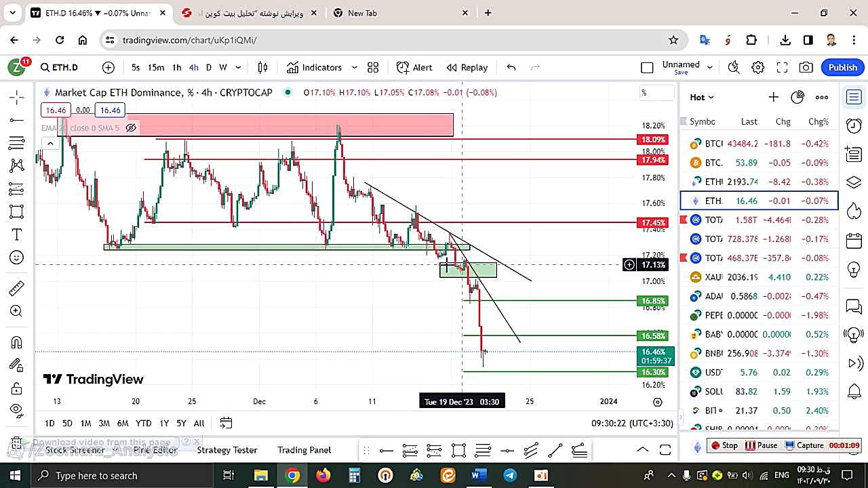Open the Fibonacci tools in left toolbar
The width and height of the screenshot is (868, 488).
pyautogui.click(x=17, y=143)
